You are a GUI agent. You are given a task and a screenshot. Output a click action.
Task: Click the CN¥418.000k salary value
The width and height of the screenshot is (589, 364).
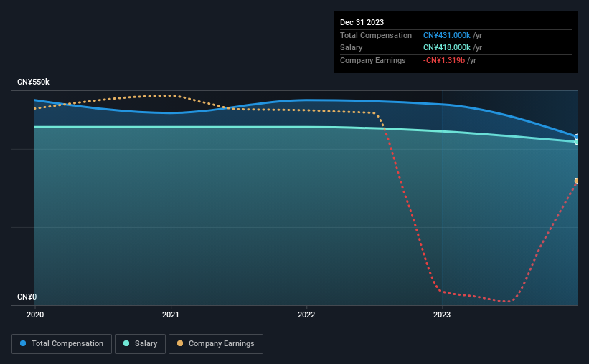click(x=447, y=48)
